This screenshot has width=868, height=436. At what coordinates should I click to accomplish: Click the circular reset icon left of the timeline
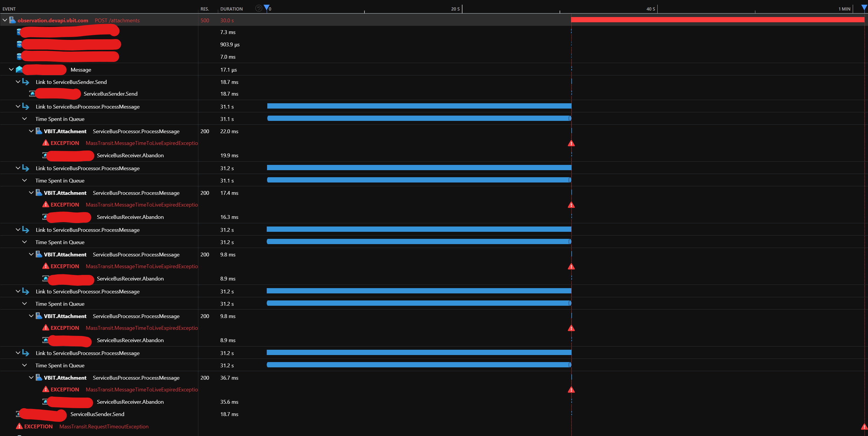pos(258,8)
